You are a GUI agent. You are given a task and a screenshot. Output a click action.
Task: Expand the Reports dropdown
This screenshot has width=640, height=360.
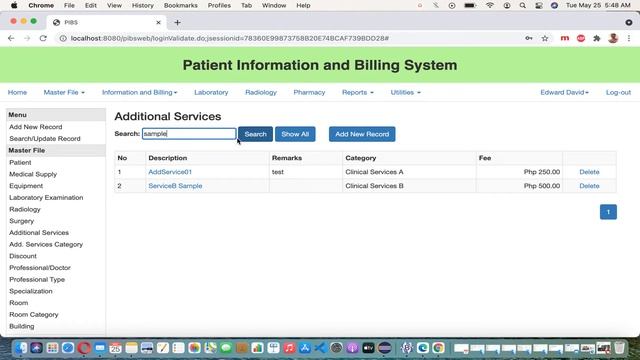tap(358, 92)
